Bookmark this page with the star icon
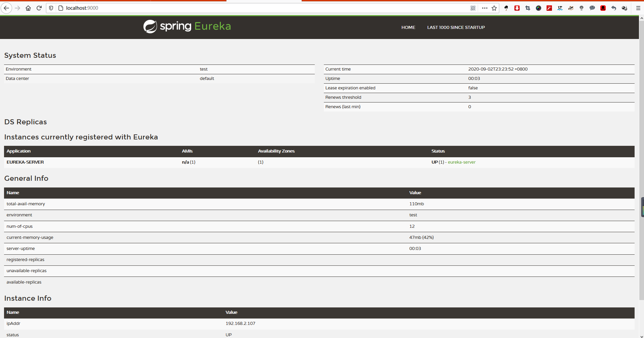Image resolution: width=644 pixels, height=338 pixels. pos(494,8)
